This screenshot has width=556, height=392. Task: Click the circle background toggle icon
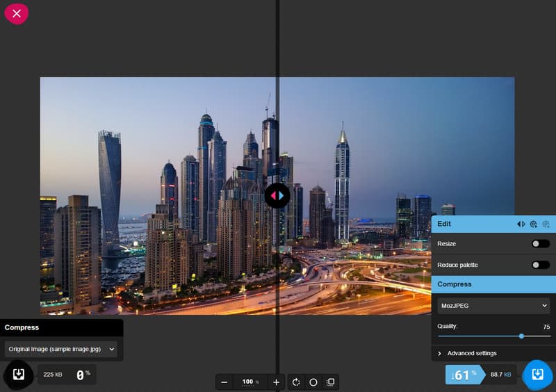click(x=313, y=382)
